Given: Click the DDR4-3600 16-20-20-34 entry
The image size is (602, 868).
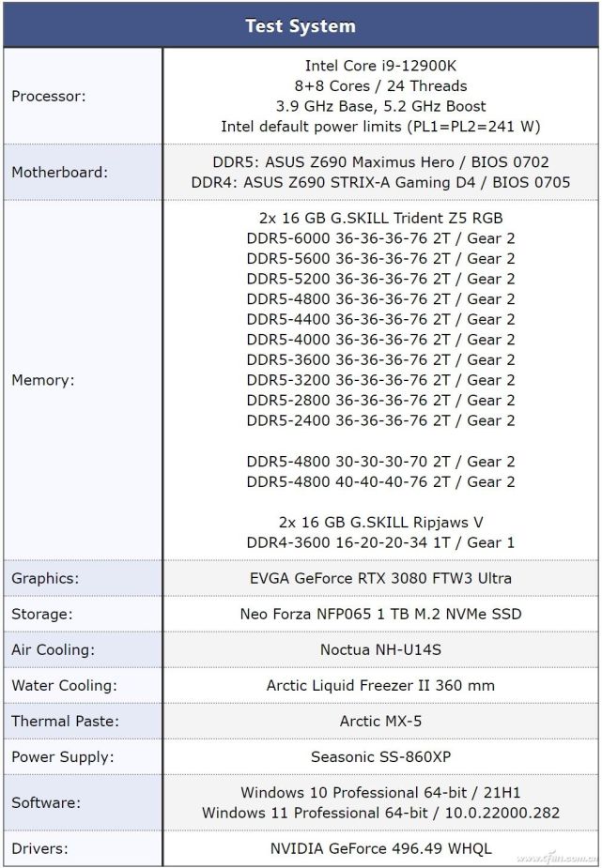Looking at the screenshot, I should [x=380, y=542].
